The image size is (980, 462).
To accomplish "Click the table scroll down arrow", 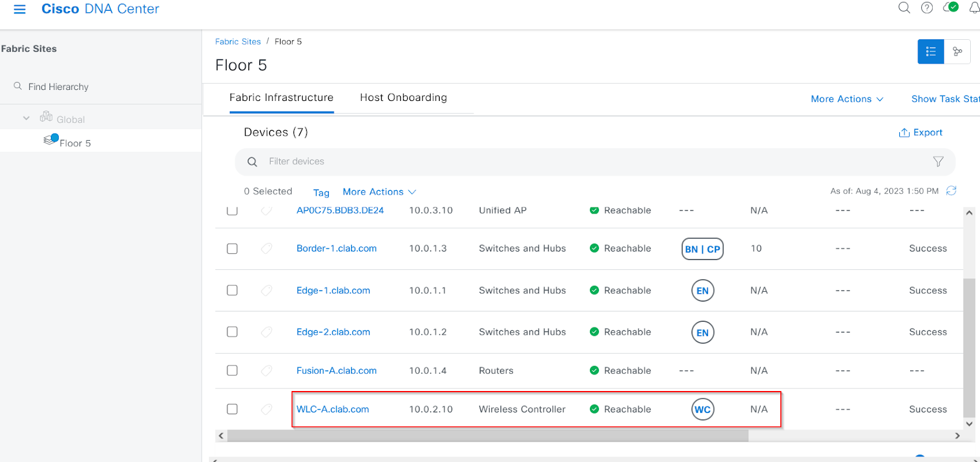I will [x=969, y=423].
